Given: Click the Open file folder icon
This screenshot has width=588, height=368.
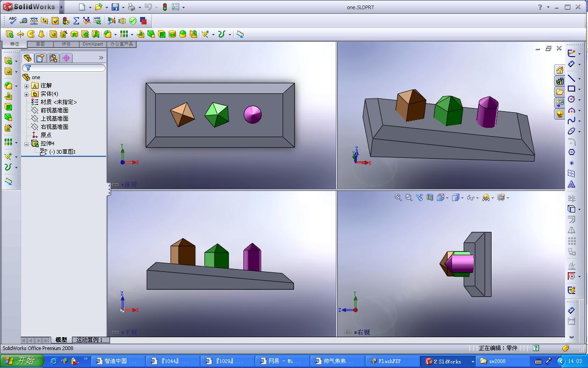Looking at the screenshot, I should [98, 7].
